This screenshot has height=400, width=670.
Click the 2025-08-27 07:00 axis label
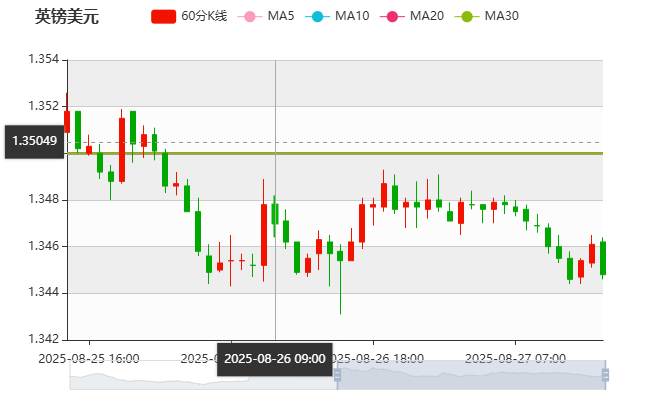click(x=515, y=359)
